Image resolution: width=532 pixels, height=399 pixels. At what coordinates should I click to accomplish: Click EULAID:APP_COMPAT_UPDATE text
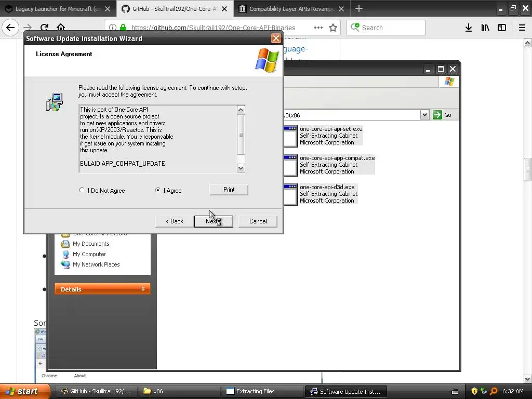coord(123,164)
